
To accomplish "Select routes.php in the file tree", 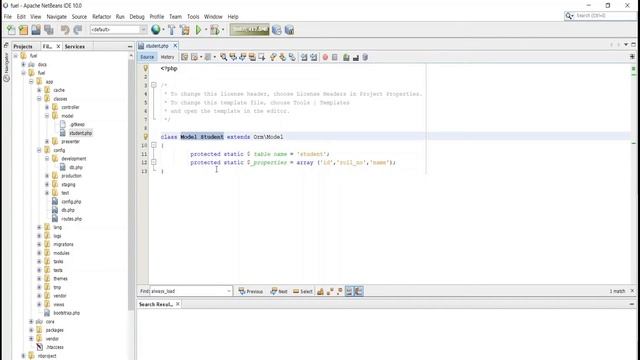I will click(x=71, y=219).
